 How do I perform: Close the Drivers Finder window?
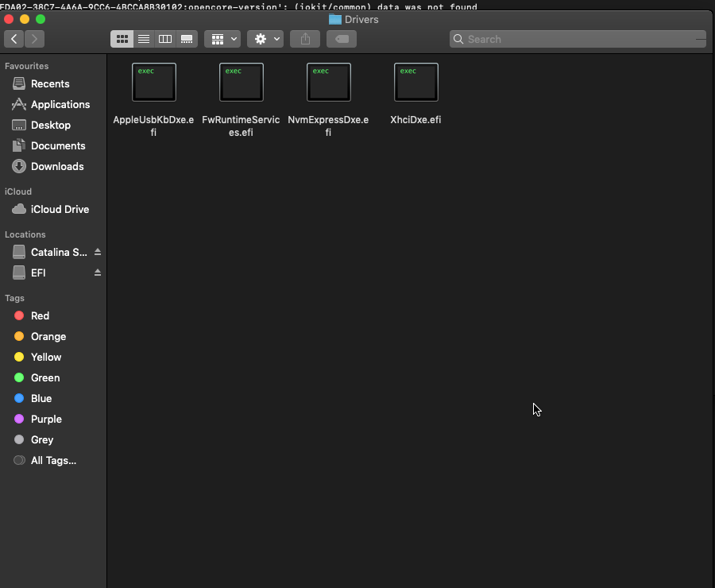[x=9, y=19]
